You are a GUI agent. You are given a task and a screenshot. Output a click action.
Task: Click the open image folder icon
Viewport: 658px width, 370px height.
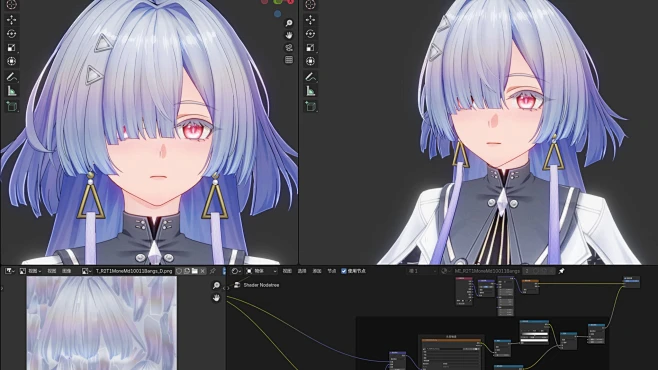tap(195, 271)
